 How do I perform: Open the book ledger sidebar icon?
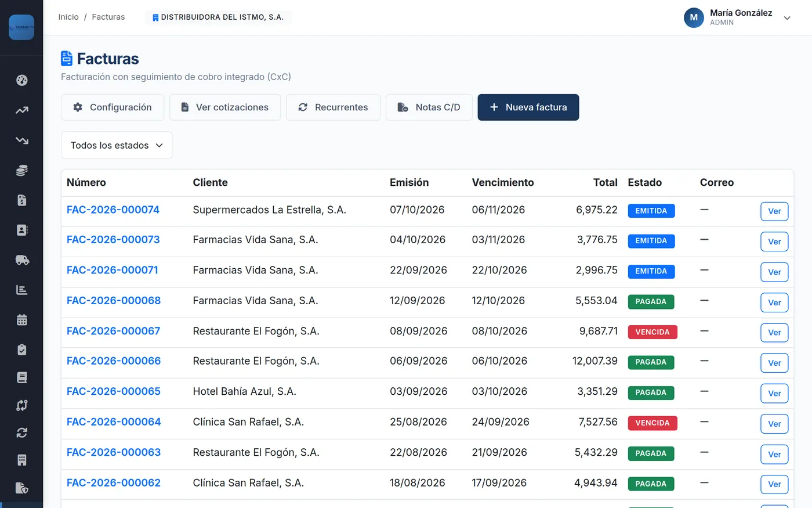coord(22,378)
